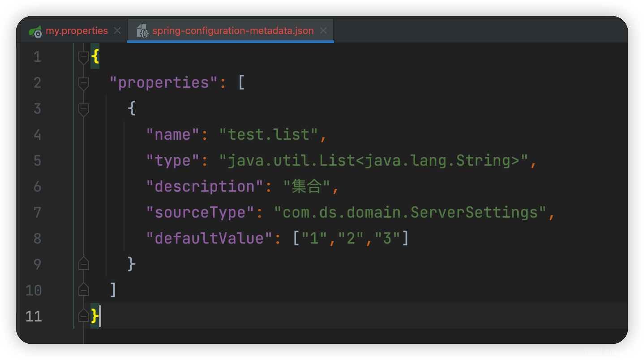644x360 pixels.
Task: Click line number 1 in the gutter
Action: [37, 57]
